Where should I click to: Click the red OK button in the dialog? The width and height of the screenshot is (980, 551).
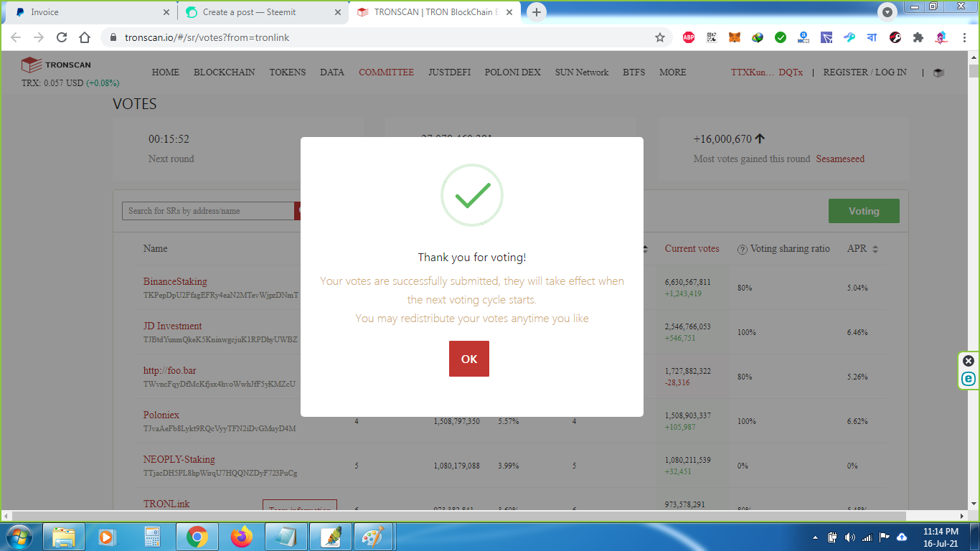point(469,359)
